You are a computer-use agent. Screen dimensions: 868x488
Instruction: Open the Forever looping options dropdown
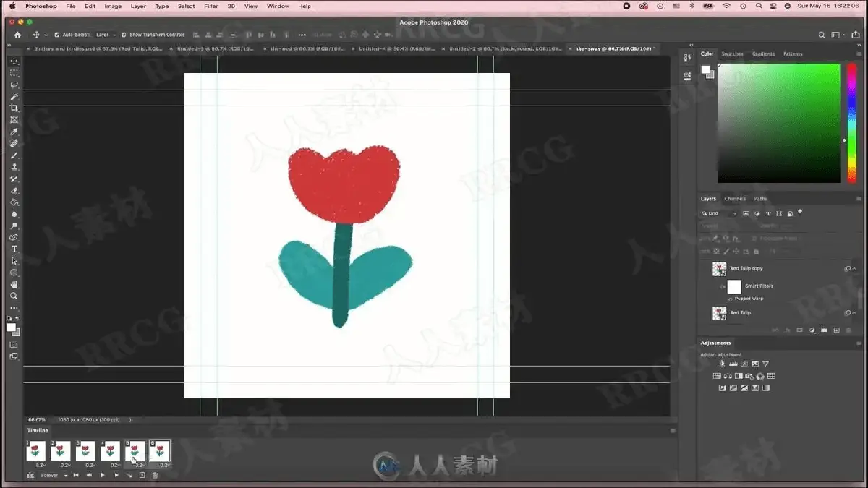[54, 475]
